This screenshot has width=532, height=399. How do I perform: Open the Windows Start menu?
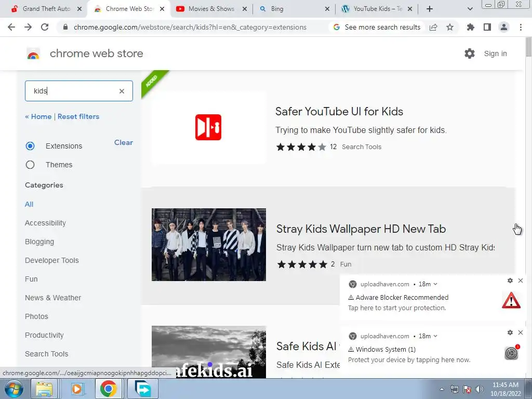coord(14,389)
